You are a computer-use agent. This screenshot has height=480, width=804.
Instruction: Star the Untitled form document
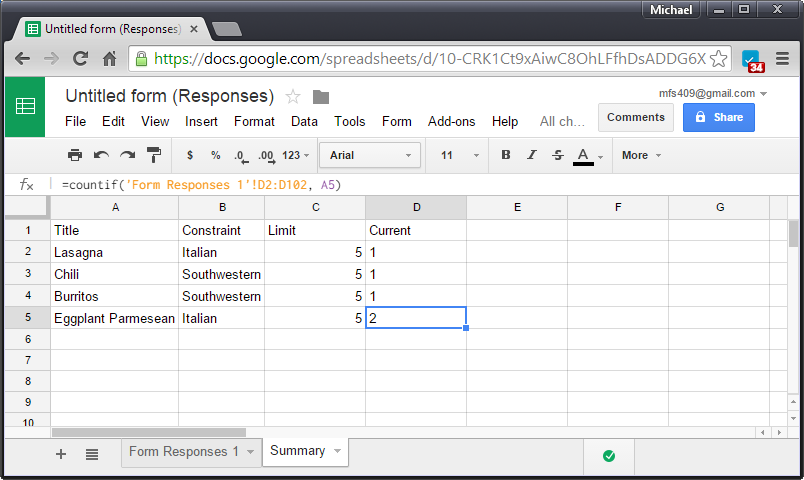click(x=293, y=96)
